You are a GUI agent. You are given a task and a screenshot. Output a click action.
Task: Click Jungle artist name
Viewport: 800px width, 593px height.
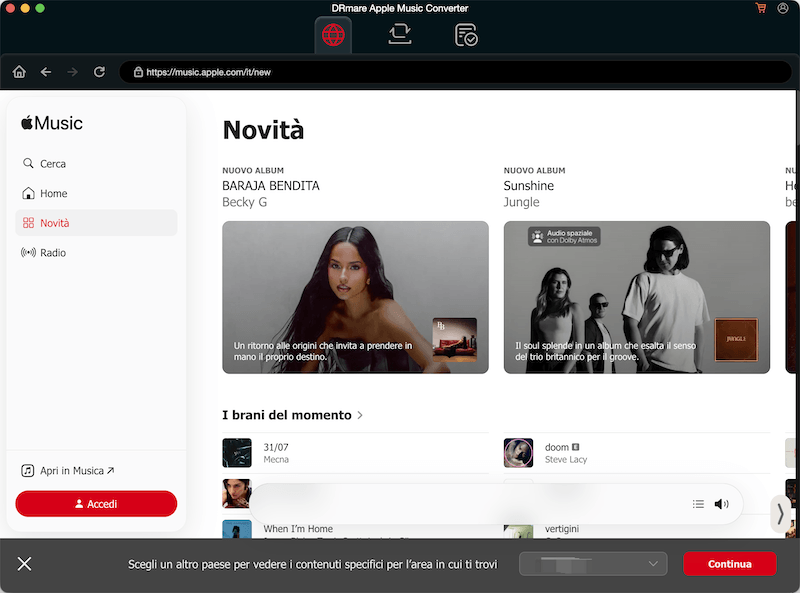coord(521,202)
